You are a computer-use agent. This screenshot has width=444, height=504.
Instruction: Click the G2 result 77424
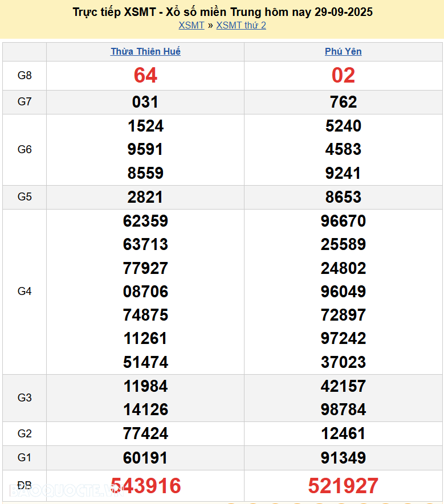[x=145, y=433]
